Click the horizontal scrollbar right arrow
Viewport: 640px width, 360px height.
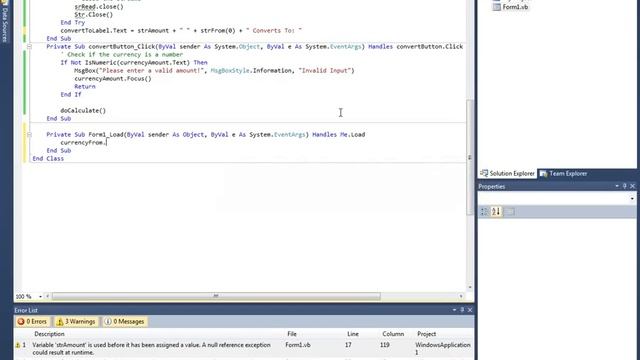click(x=461, y=296)
